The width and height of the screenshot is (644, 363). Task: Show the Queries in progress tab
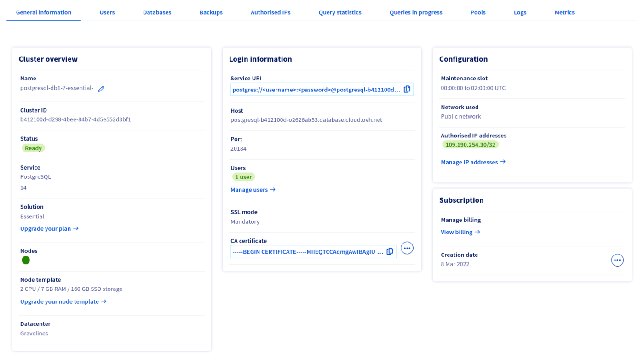(x=416, y=12)
